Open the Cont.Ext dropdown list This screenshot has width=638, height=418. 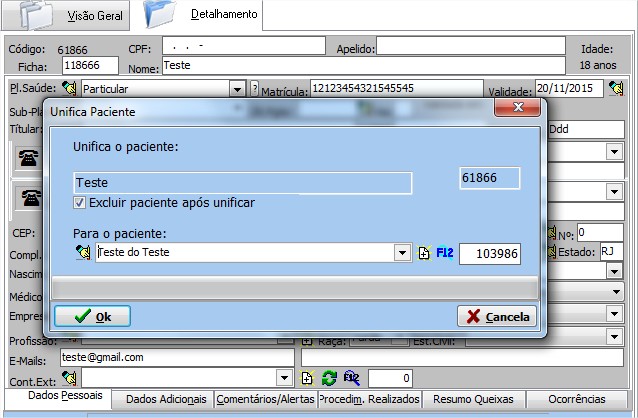point(284,378)
